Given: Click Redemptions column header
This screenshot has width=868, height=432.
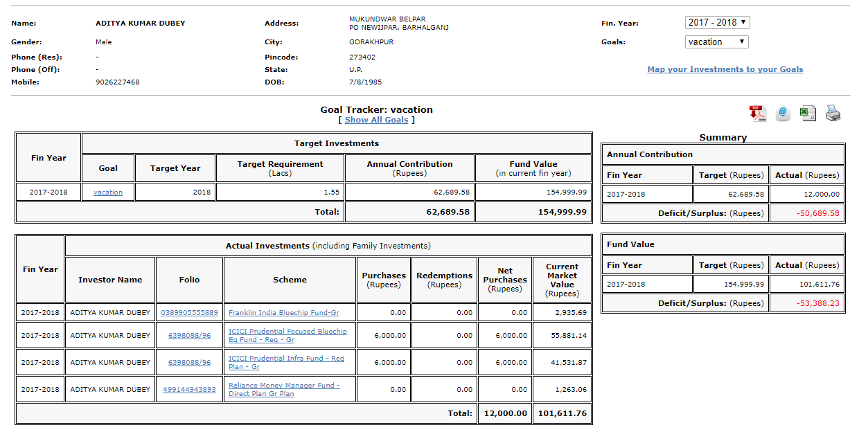Looking at the screenshot, I should (444, 280).
